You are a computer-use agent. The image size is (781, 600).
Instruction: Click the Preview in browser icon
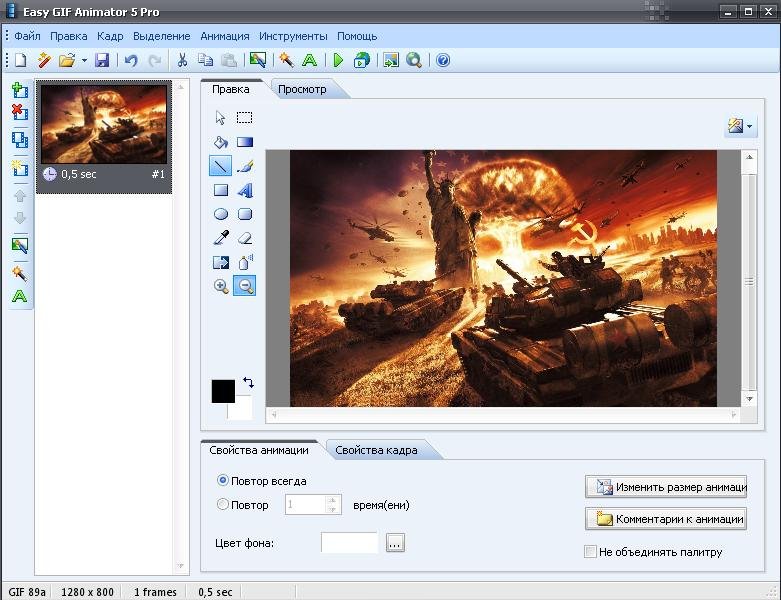tap(362, 60)
